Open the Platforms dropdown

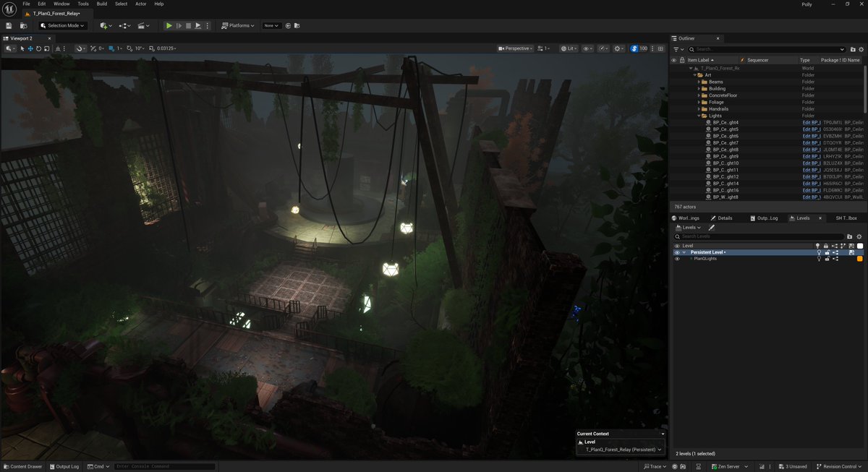click(238, 25)
